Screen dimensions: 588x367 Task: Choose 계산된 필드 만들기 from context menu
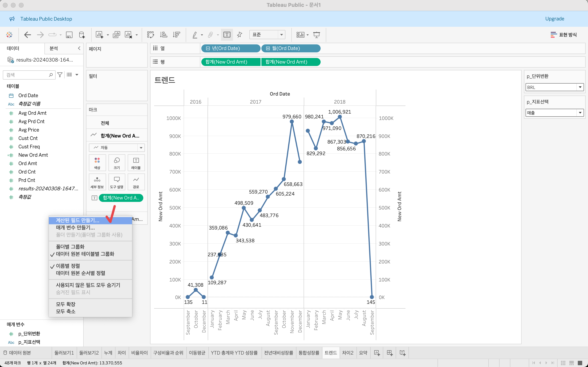point(78,220)
